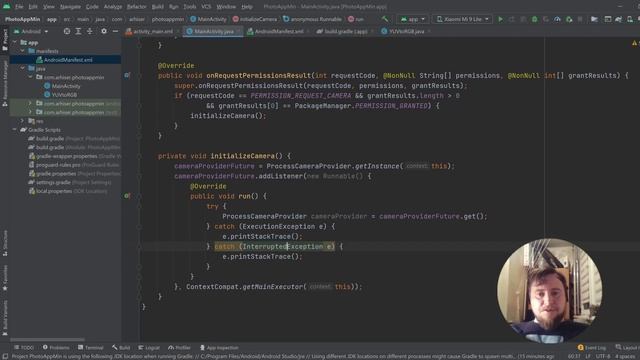Open the Refactor menu
Image resolution: width=640 pixels, height=360 pixels.
tap(136, 7)
